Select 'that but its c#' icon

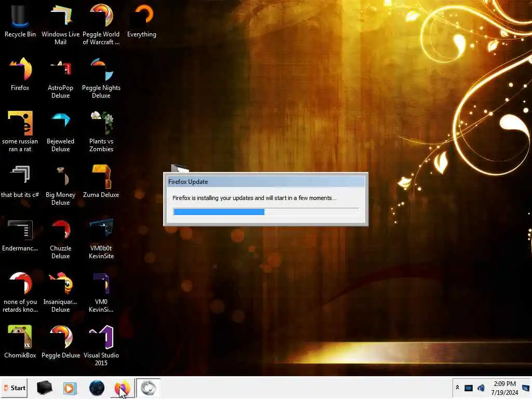[20, 181]
